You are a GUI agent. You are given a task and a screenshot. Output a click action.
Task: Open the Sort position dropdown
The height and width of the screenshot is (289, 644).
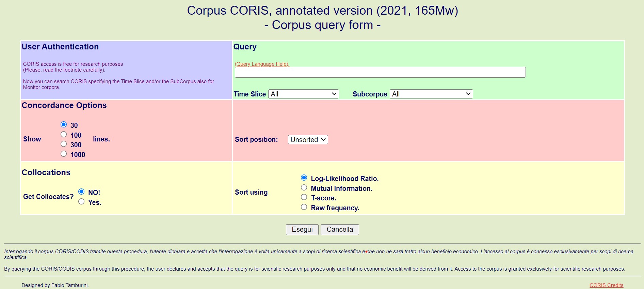click(308, 140)
